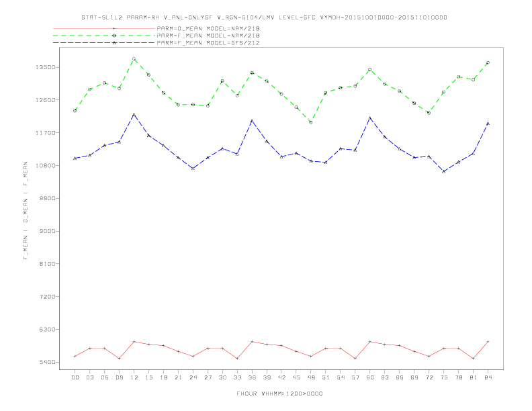Click the x-axis tick label 48
Viewport: 532px width, 411px height.
pyautogui.click(x=311, y=377)
